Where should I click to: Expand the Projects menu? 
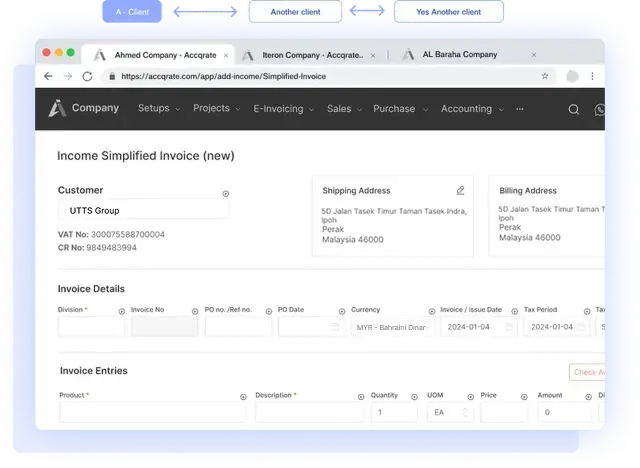(216, 108)
